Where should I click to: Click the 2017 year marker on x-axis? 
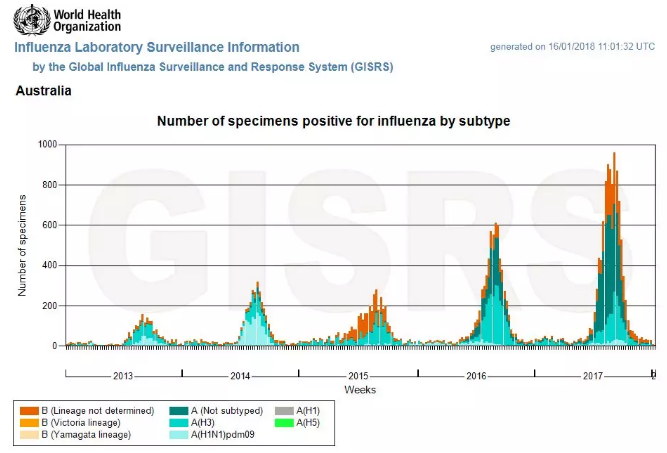point(594,376)
